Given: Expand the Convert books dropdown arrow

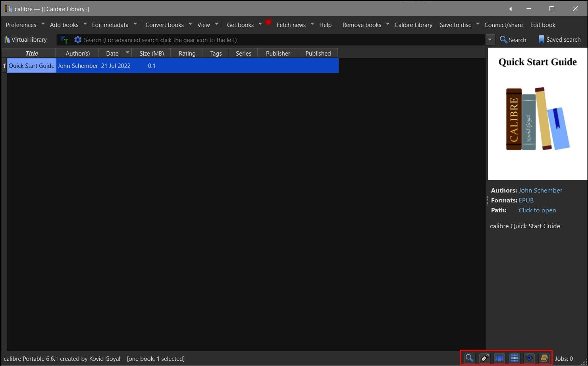Looking at the screenshot, I should coord(190,24).
